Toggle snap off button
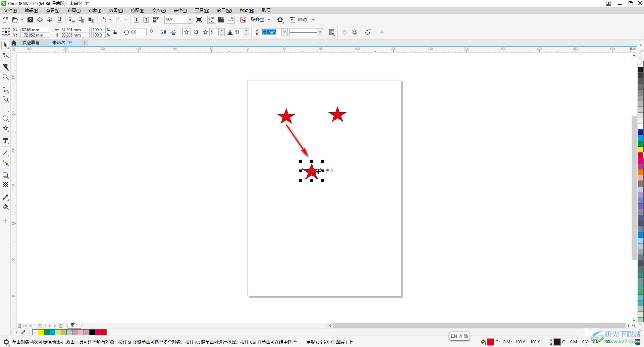The width and height of the screenshot is (644, 347). 243,20
